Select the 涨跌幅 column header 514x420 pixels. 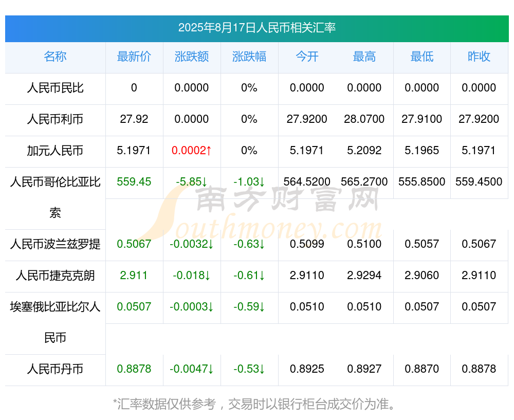pos(249,57)
